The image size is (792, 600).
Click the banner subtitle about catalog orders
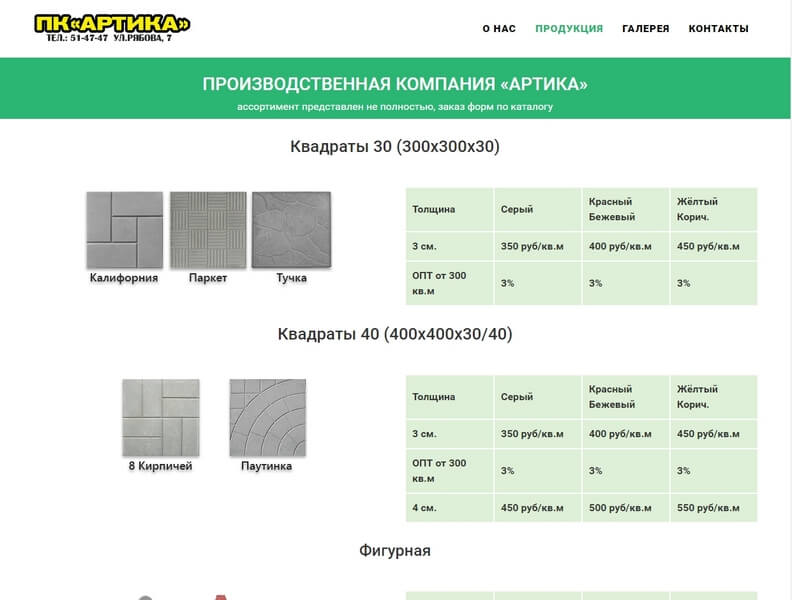tap(395, 107)
